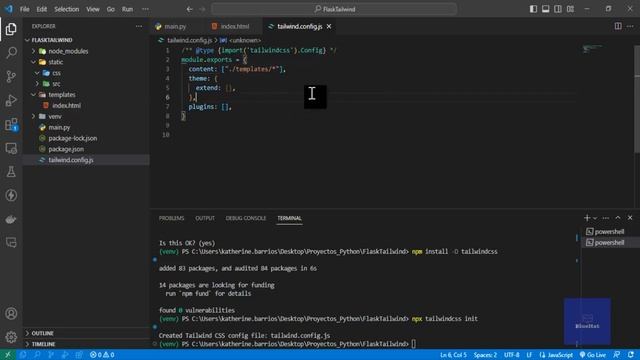Open notifications bell in status bar
The height and width of the screenshot is (360, 640).
[631, 355]
